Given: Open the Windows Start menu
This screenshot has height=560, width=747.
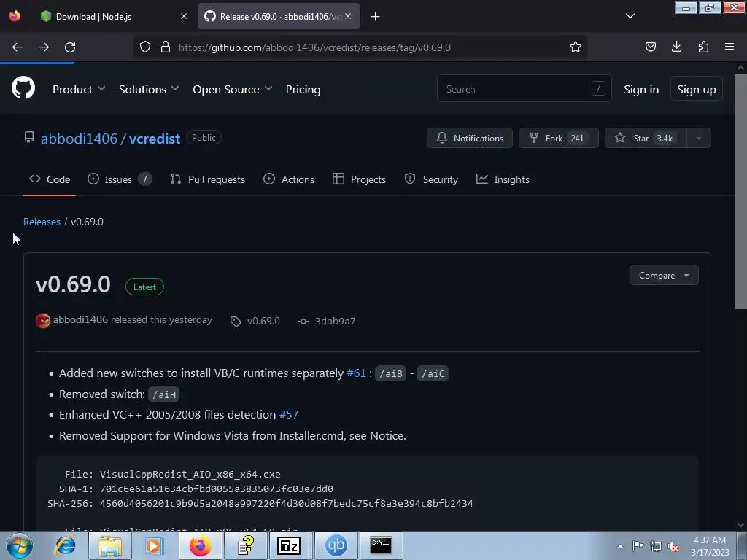Looking at the screenshot, I should [x=20, y=545].
